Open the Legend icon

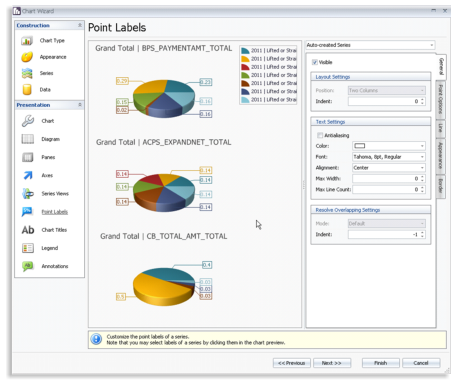tap(28, 248)
